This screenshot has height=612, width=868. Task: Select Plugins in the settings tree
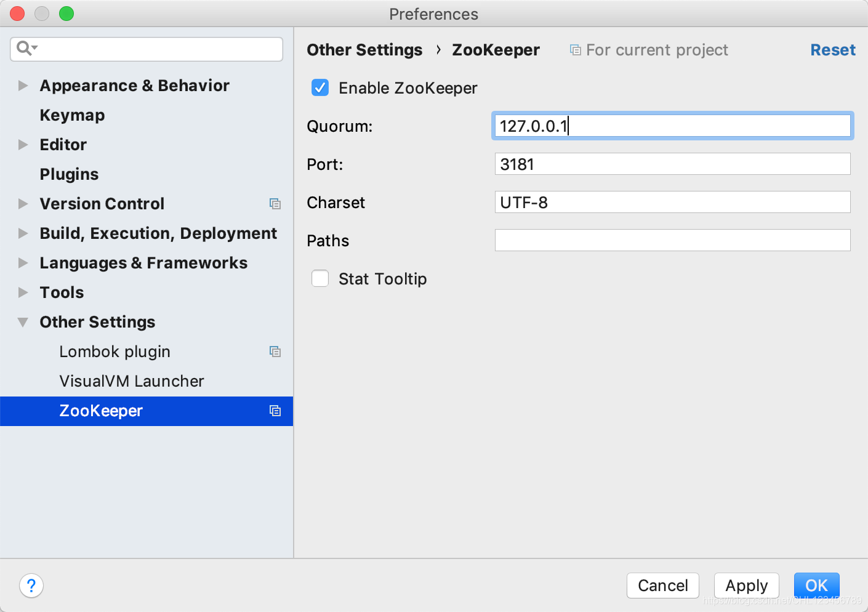[69, 174]
